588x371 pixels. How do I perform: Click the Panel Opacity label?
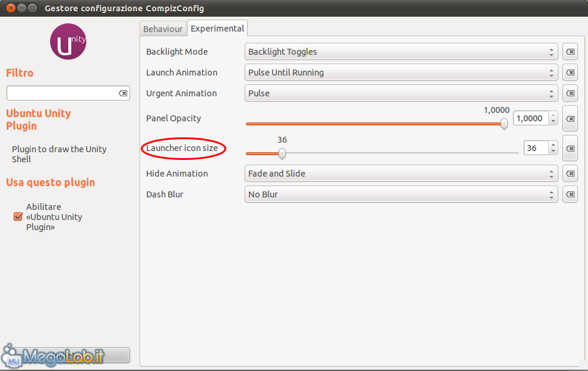[x=173, y=118]
